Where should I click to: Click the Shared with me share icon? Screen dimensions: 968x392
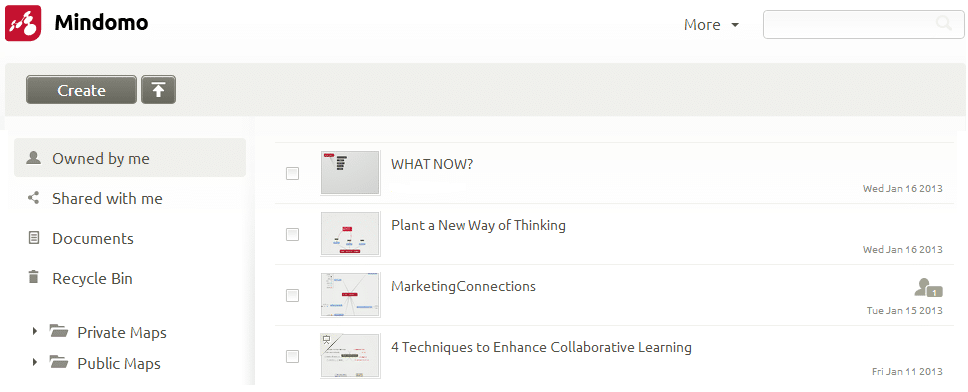[x=33, y=198]
